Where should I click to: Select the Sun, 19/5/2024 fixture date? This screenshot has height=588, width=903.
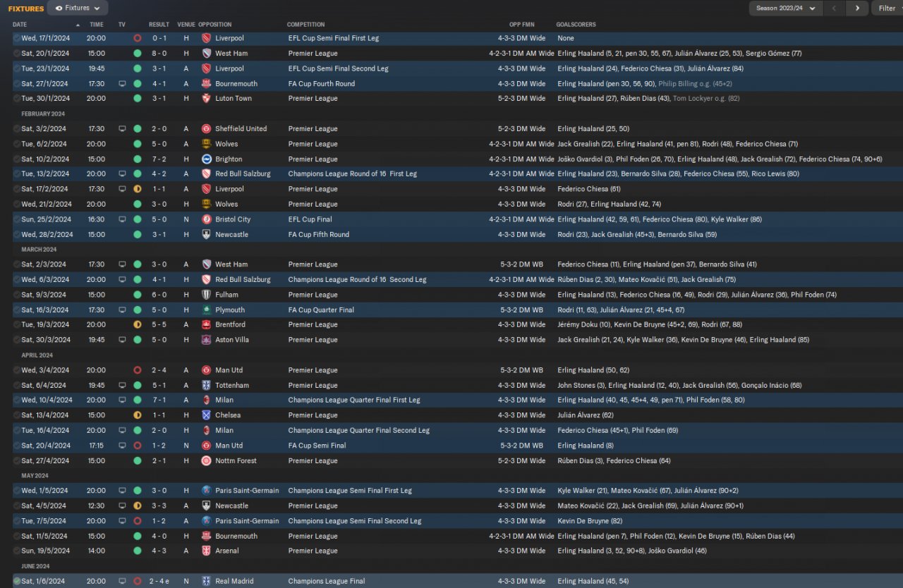[x=45, y=551]
